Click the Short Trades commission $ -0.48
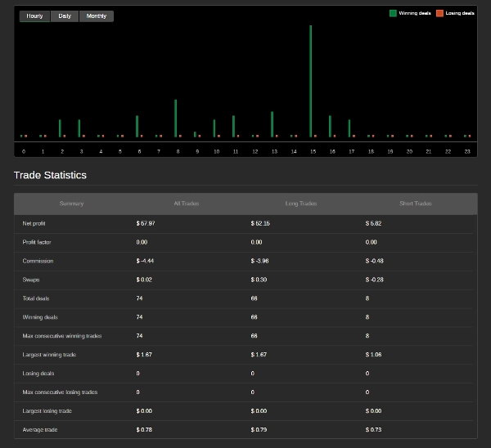 pyautogui.click(x=374, y=261)
